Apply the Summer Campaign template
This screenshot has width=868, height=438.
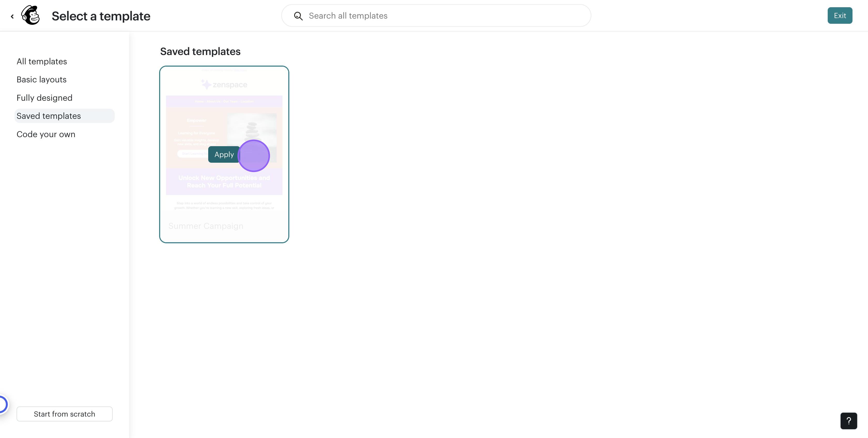pyautogui.click(x=224, y=154)
